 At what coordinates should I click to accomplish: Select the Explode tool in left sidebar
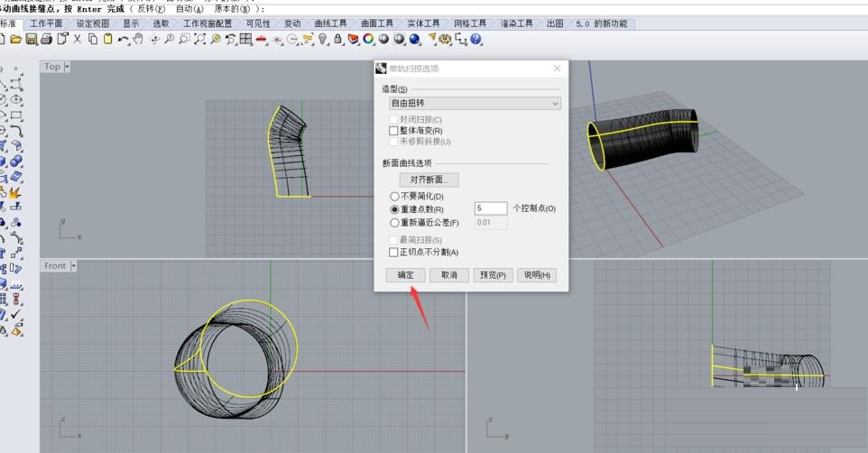click(14, 193)
